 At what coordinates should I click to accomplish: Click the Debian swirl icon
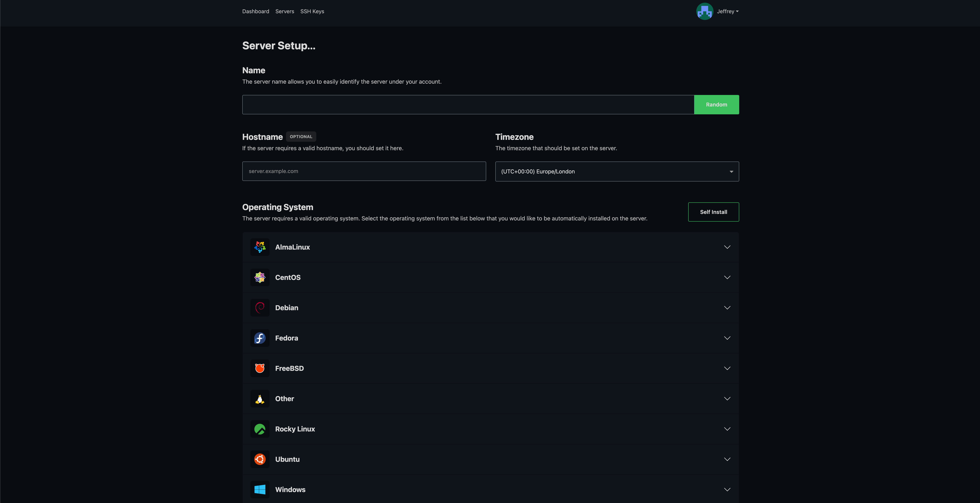[260, 308]
